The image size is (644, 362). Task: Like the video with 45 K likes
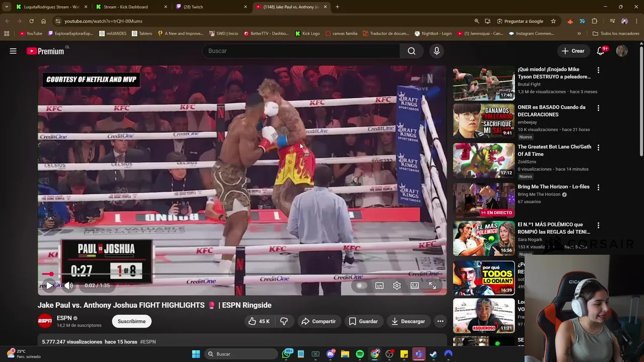[x=259, y=321]
